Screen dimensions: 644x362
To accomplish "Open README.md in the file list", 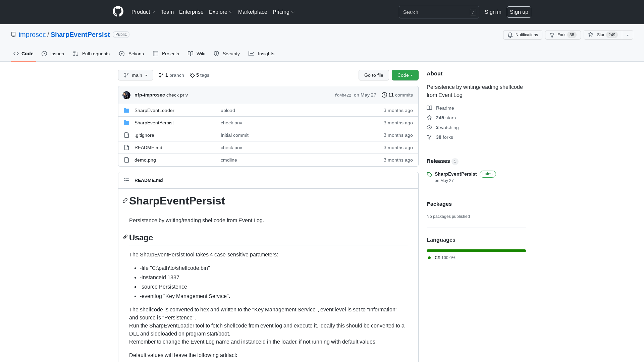I will point(148,147).
